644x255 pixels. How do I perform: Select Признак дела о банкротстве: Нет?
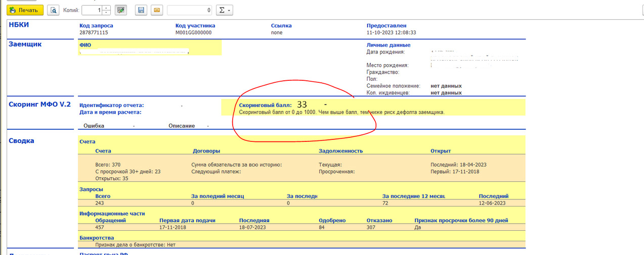tap(135, 244)
